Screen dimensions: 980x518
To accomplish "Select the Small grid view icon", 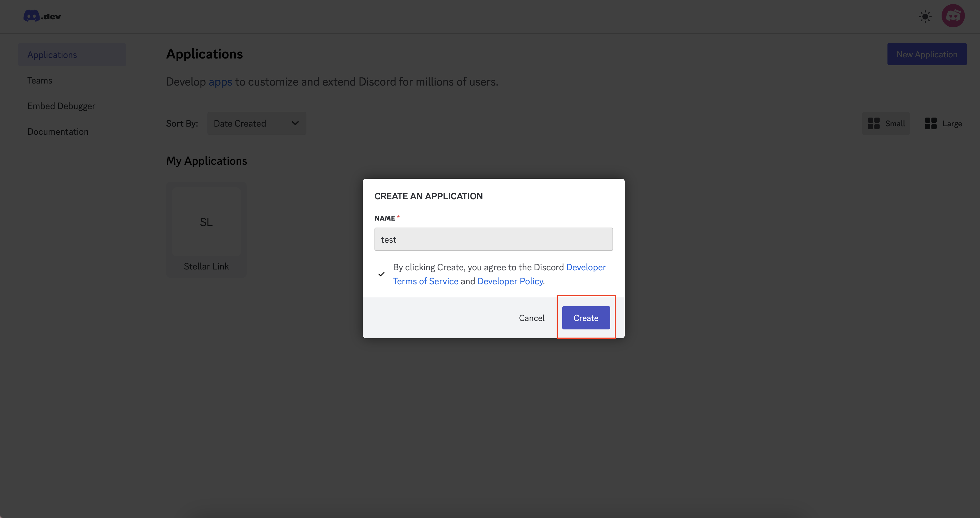I will (x=874, y=123).
